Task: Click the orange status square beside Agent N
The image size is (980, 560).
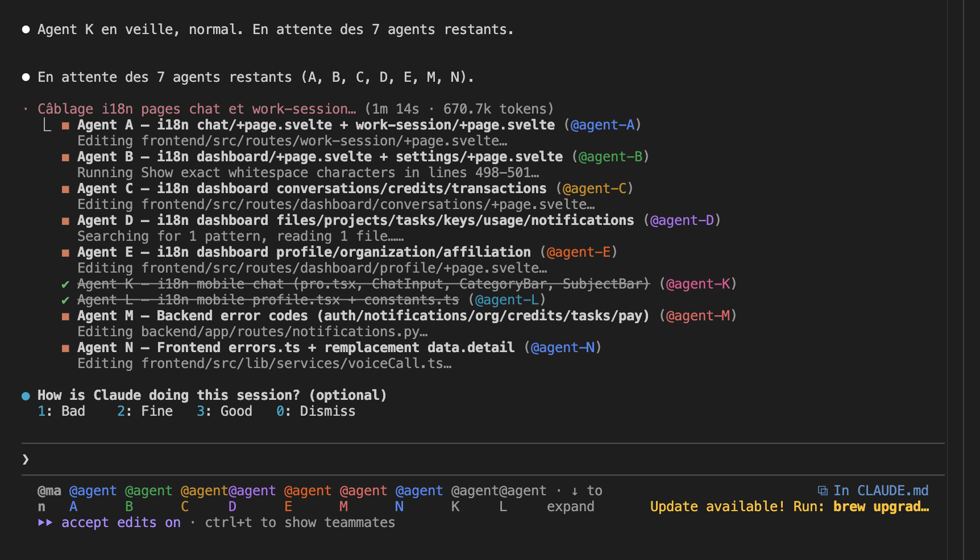Action: (x=65, y=347)
